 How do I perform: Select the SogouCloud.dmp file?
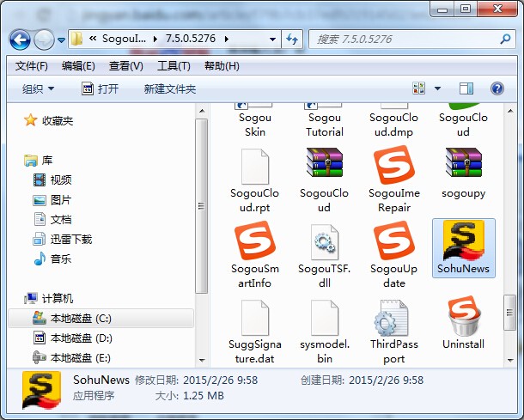point(393,120)
